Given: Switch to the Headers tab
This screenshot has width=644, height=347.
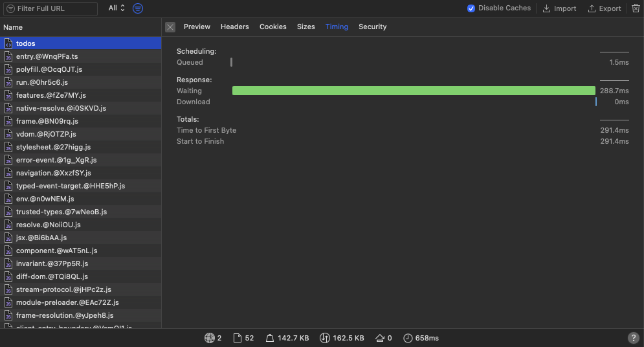Looking at the screenshot, I should 234,27.
